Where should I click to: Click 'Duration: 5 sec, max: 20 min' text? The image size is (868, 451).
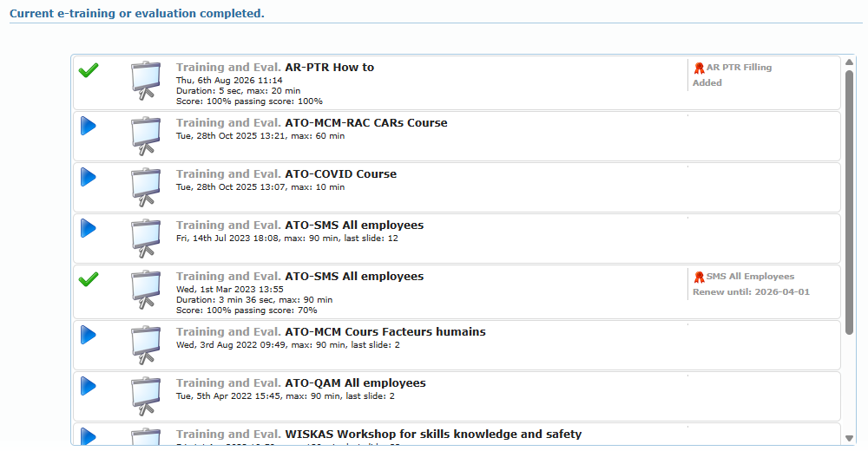coord(238,91)
